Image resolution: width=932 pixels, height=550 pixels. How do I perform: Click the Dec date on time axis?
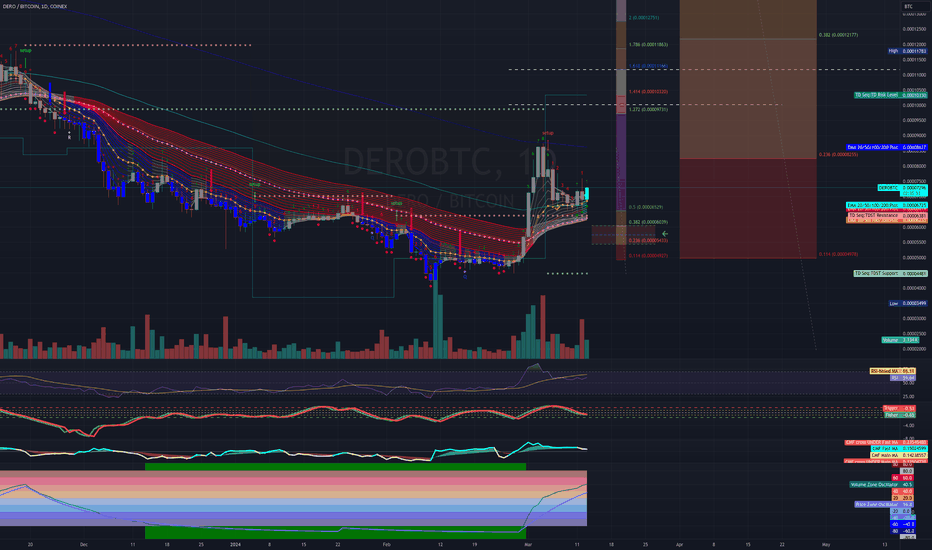pos(84,544)
